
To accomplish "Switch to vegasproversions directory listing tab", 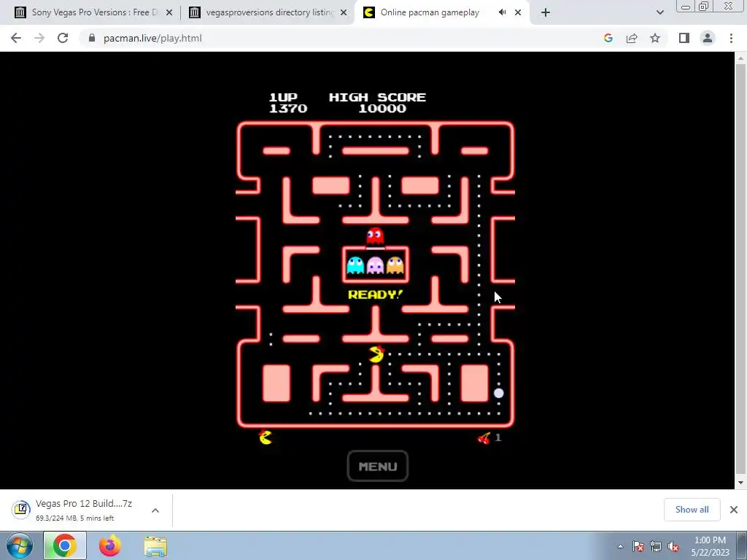I will (x=269, y=12).
